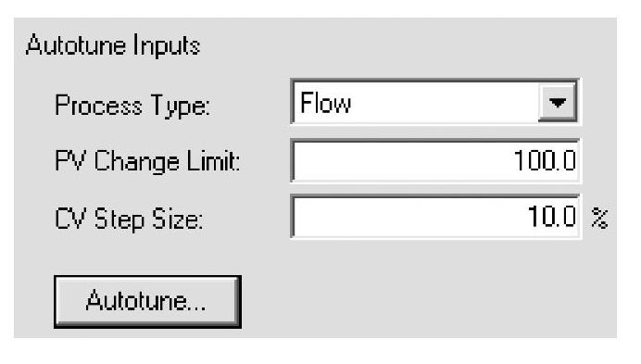Click empty gray panel area right of Autotune button
The height and width of the screenshot is (364, 641).
click(425, 298)
